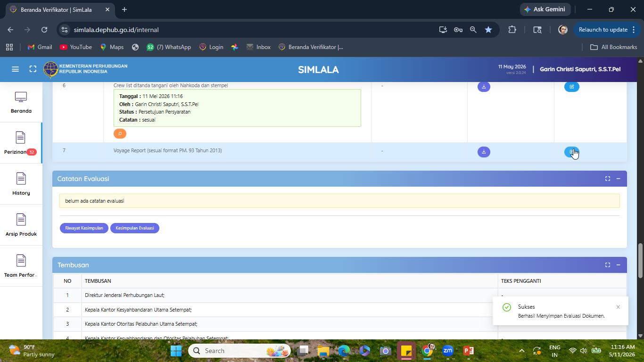The width and height of the screenshot is (644, 362).
Task: Open Ask Gemini
Action: (545, 9)
